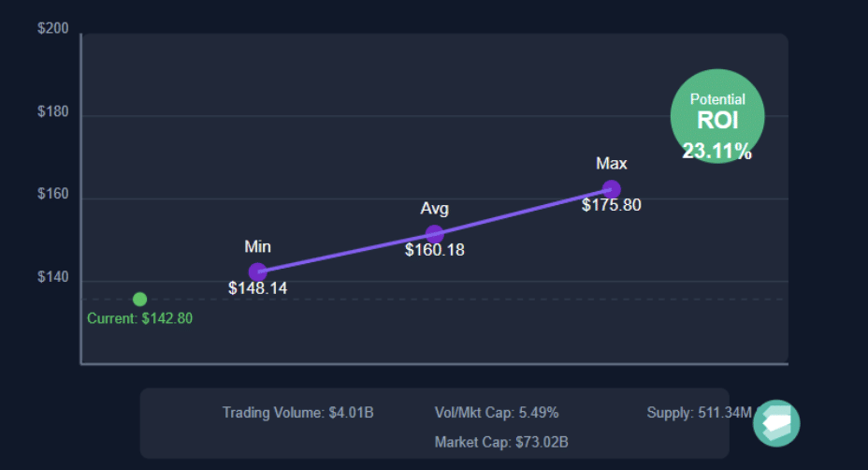The width and height of the screenshot is (868, 470).
Task: Click the Current: $142.80 label
Action: [139, 318]
